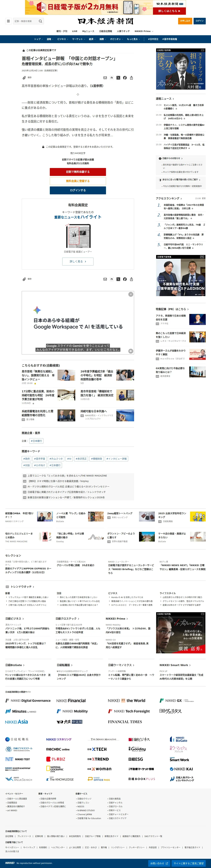This screenshot has width=211, height=868.
Task: Open the 速報ニュース section heading
Action: (165, 99)
